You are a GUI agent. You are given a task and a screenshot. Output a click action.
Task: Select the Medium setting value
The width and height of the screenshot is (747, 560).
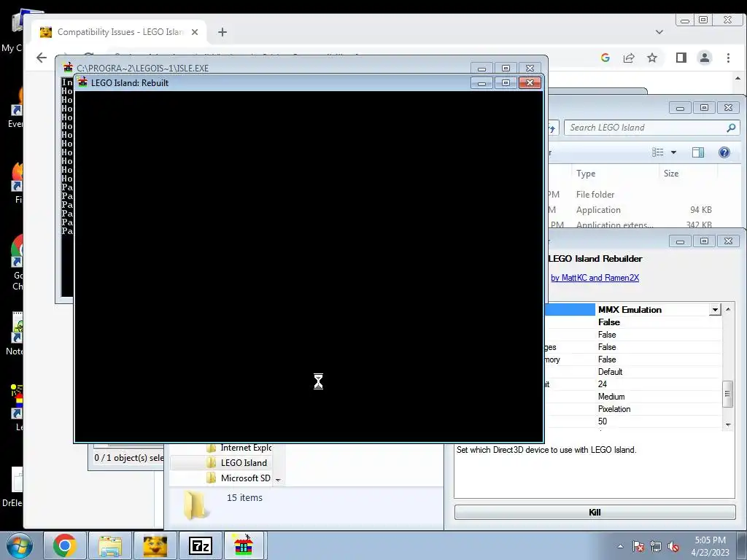tap(611, 397)
